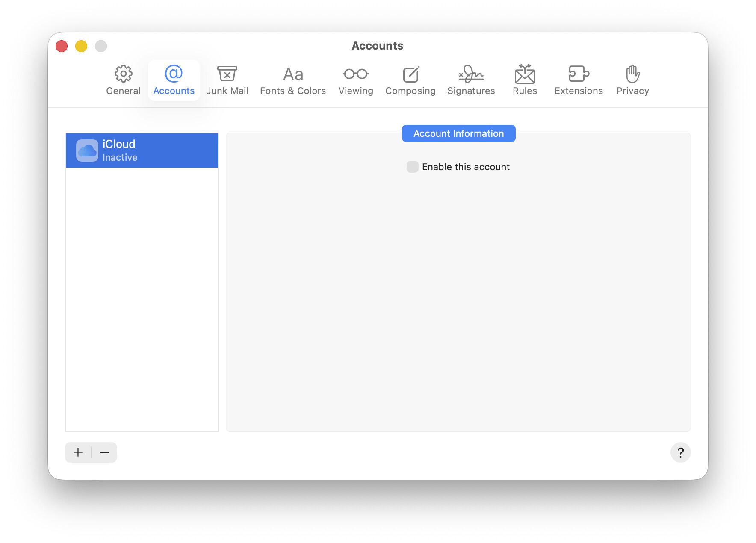Image resolution: width=756 pixels, height=543 pixels.
Task: Close the Accounts window
Action: (62, 46)
